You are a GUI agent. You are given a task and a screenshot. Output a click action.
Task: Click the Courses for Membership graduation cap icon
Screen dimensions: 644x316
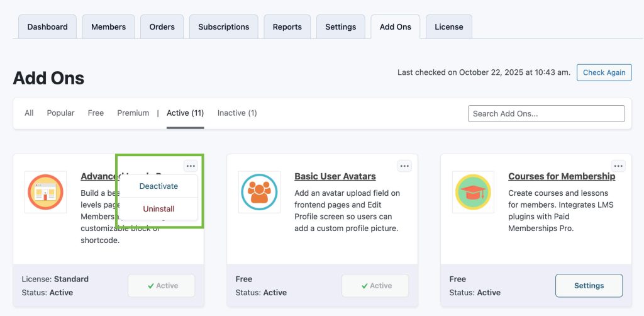(473, 192)
